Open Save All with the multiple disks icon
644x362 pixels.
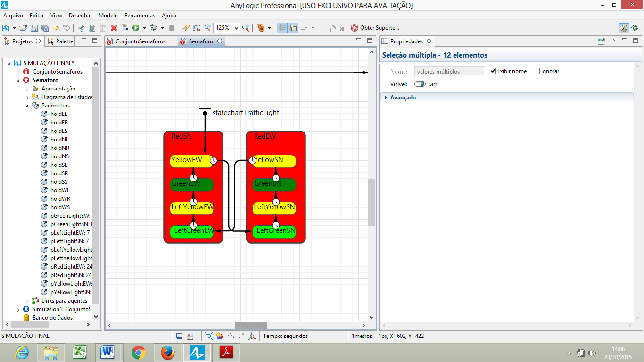point(45,28)
